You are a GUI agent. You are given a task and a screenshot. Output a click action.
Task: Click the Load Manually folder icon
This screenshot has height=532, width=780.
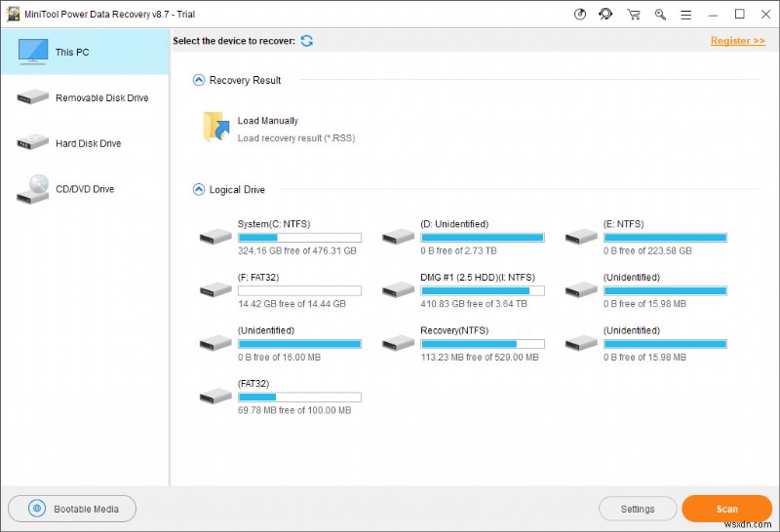pyautogui.click(x=216, y=128)
